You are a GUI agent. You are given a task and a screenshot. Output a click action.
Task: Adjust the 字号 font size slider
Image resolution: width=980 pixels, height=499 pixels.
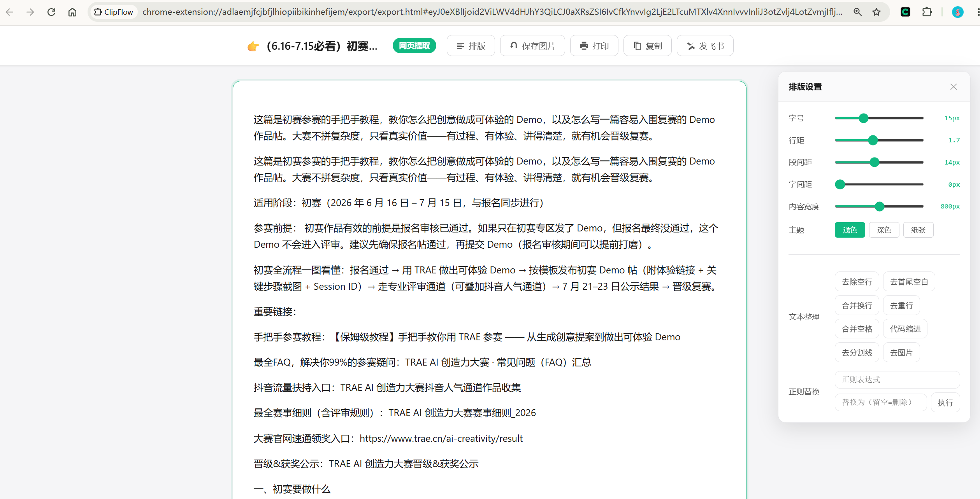pyautogui.click(x=879, y=118)
